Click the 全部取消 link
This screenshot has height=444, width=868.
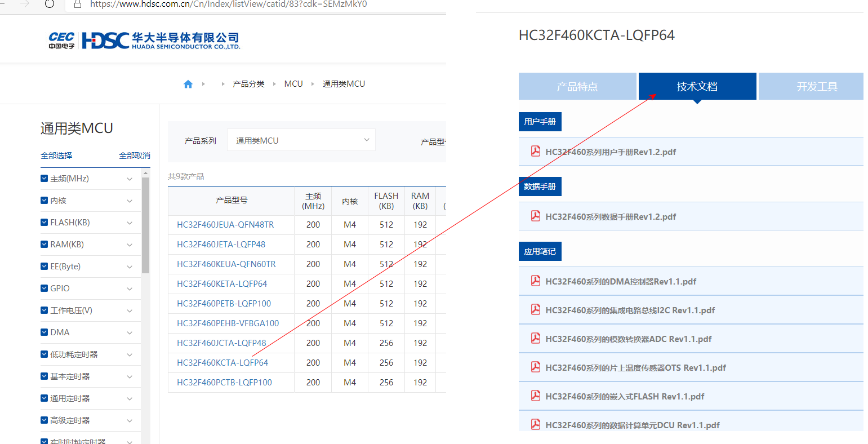click(135, 156)
